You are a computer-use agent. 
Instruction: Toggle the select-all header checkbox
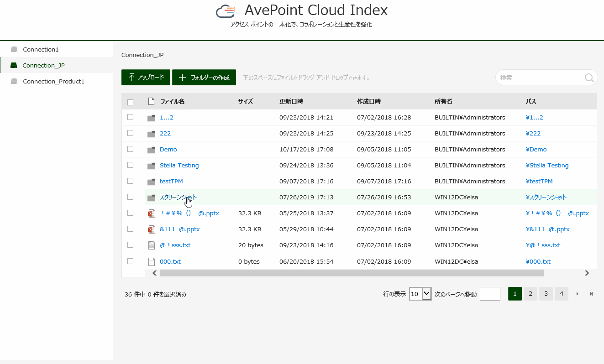click(130, 102)
